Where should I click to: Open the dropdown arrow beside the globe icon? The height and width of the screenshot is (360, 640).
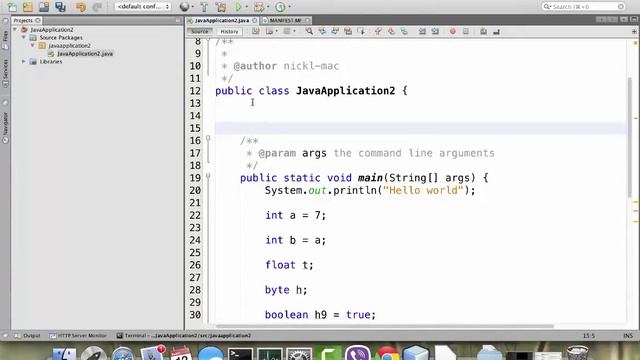click(x=193, y=7)
